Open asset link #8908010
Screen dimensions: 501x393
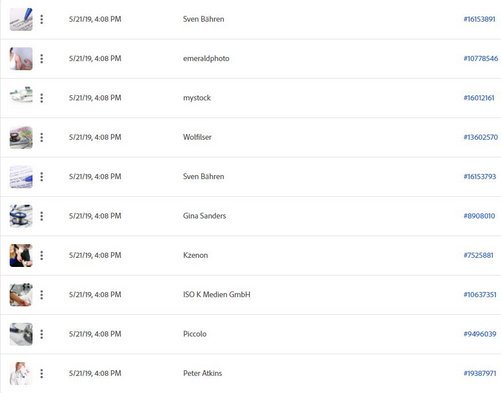click(x=479, y=216)
